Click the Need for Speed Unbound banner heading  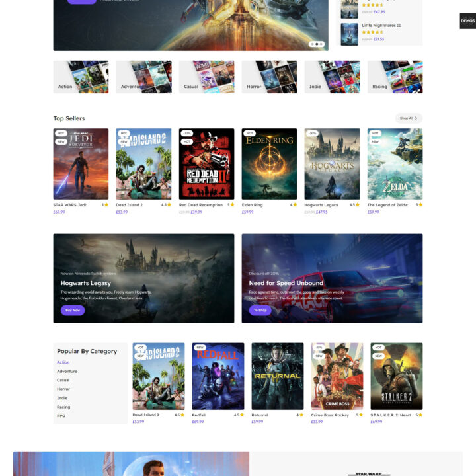286,283
